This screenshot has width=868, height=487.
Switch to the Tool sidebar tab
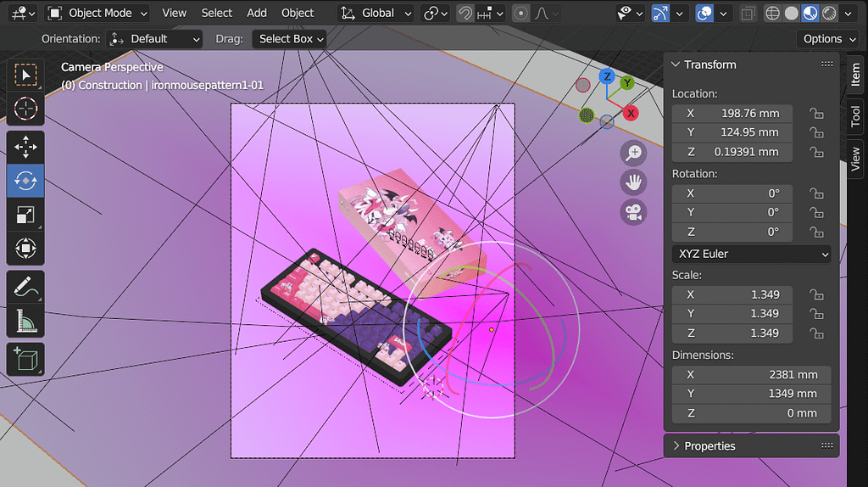click(855, 116)
